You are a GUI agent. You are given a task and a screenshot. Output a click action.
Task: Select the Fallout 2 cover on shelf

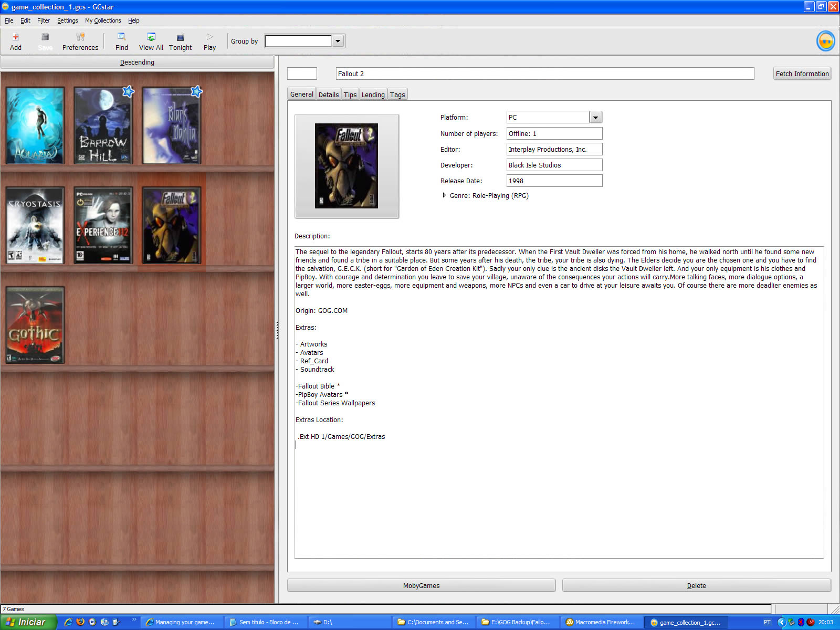click(x=172, y=225)
